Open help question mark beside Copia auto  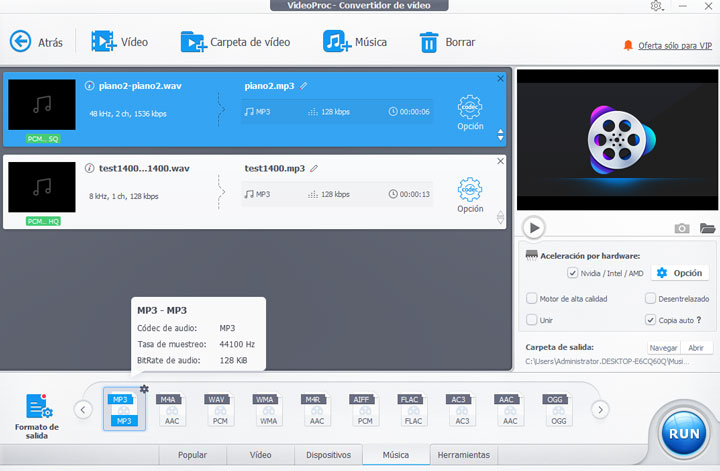point(699,320)
